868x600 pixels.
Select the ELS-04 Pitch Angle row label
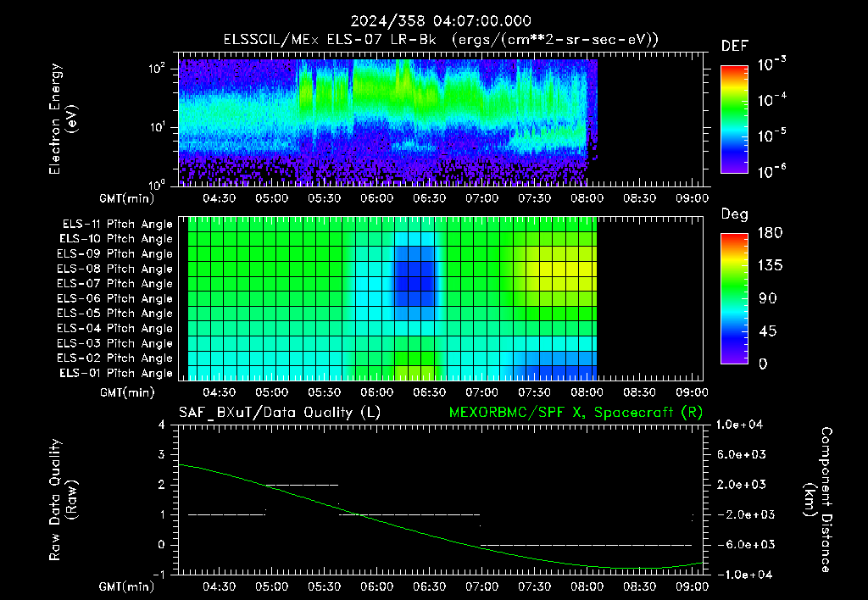click(115, 329)
